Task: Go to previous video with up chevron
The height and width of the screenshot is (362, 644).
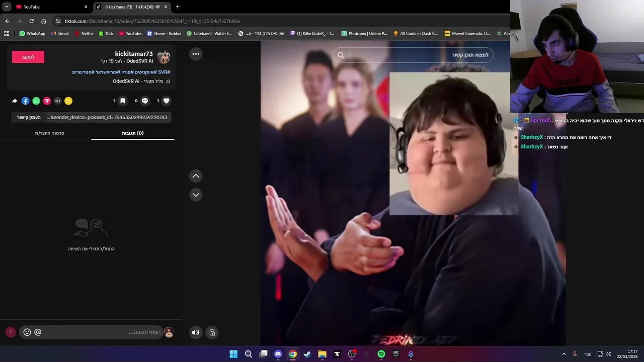Action: coord(196,175)
